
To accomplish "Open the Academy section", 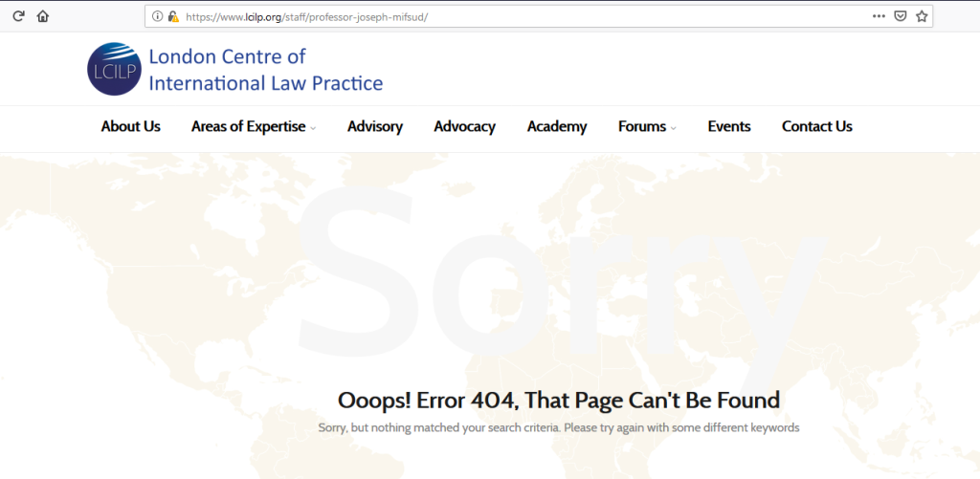I will pos(556,126).
